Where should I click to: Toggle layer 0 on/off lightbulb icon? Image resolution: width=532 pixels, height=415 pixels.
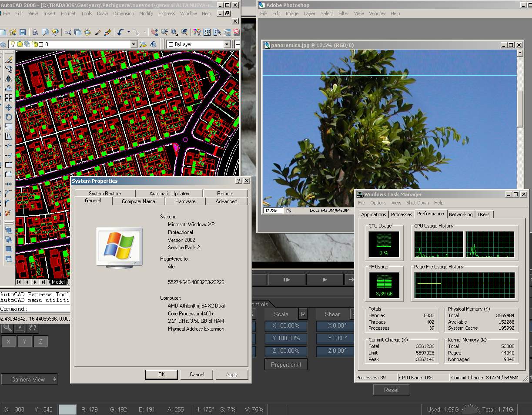[13, 44]
